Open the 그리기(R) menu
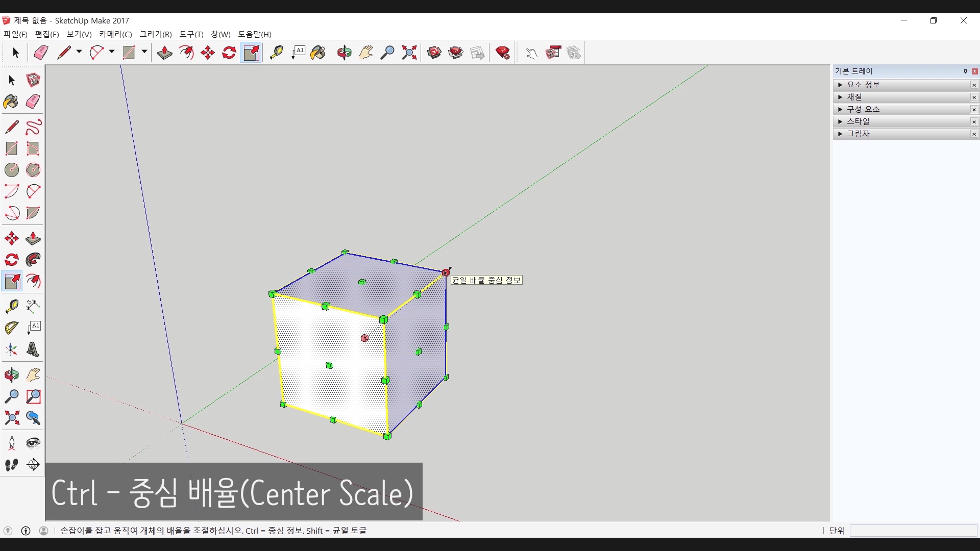 pyautogui.click(x=156, y=34)
